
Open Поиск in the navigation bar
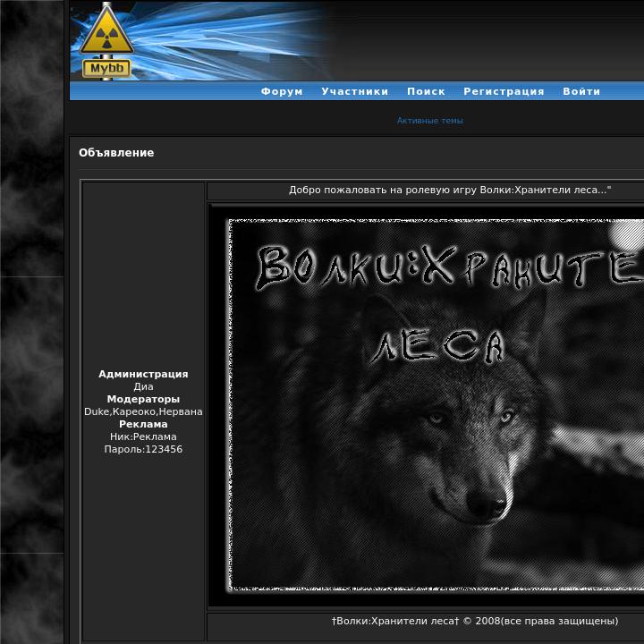click(x=426, y=91)
